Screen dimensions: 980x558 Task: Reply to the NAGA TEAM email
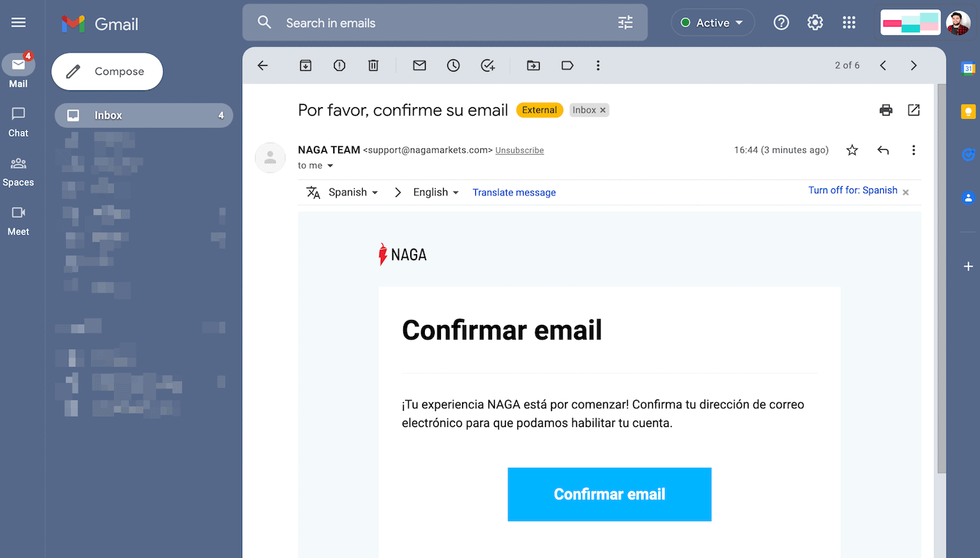[x=883, y=150]
